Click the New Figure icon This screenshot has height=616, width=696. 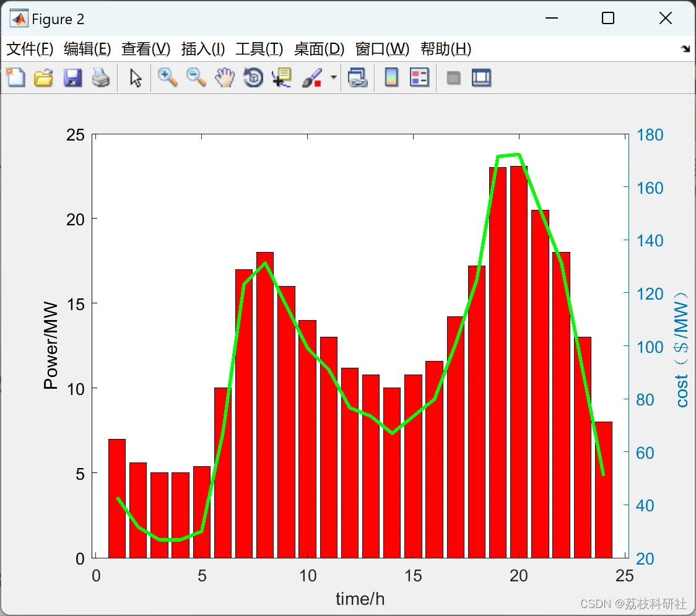16,77
